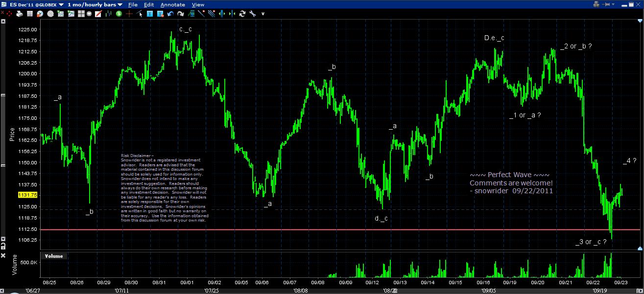The height and width of the screenshot is (294, 644).
Task: Click the red horizontal line near 1112.50
Action: pyautogui.click(x=341, y=229)
